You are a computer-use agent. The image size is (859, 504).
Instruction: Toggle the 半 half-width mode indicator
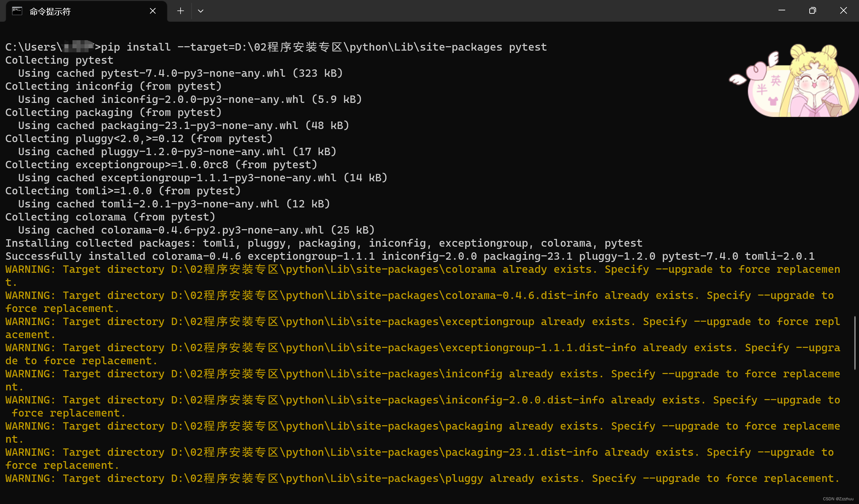[761, 89]
